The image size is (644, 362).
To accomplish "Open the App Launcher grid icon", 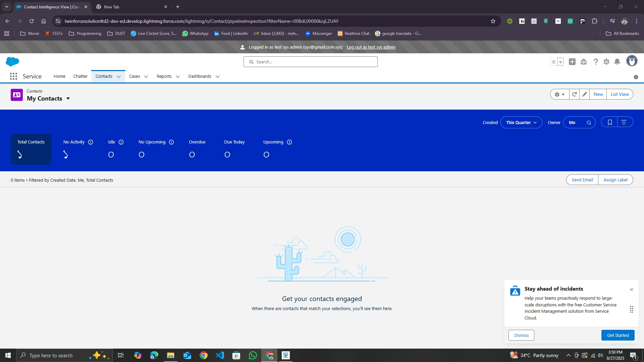I will [13, 76].
